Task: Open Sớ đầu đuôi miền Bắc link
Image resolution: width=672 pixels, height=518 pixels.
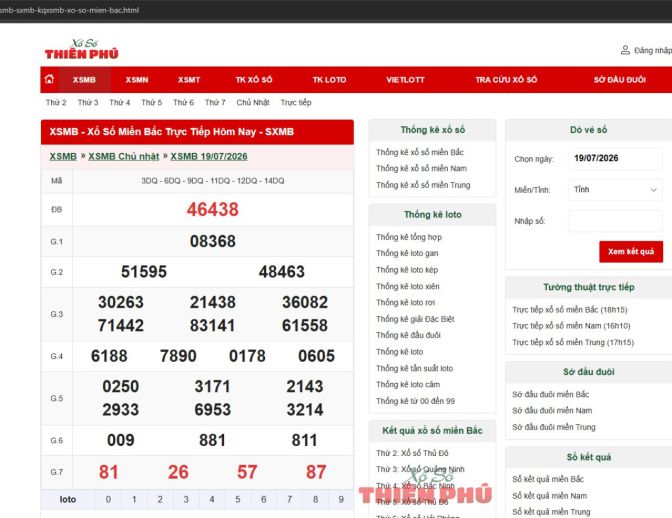Action: 550,394
